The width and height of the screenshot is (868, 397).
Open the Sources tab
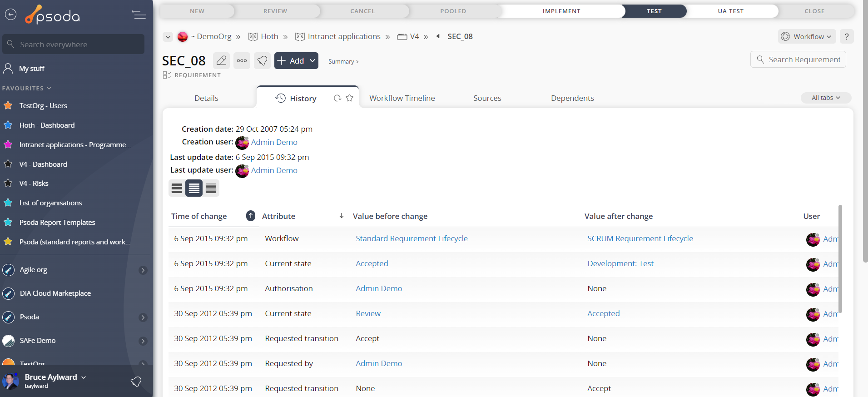[487, 98]
